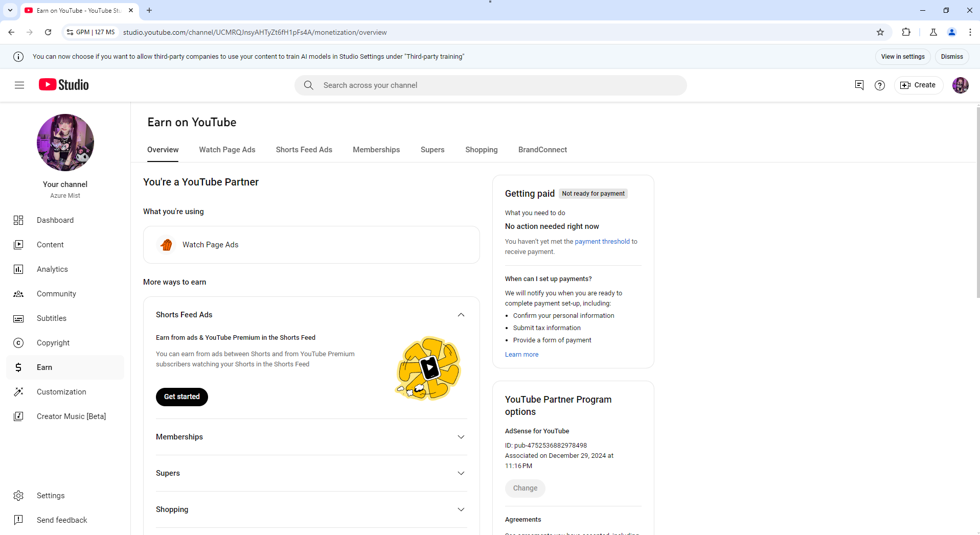Screen dimensions: 980x535
Task: Click the Change AdSense button
Action: 525,488
